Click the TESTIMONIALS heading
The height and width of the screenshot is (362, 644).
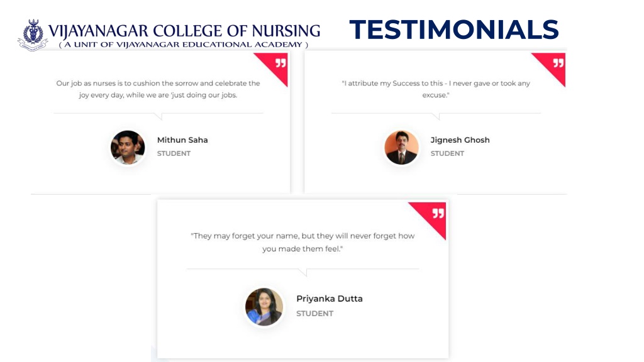(x=454, y=30)
